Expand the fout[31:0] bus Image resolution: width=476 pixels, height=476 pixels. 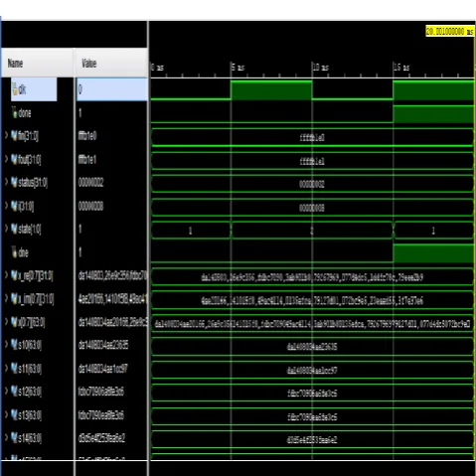coord(6,159)
